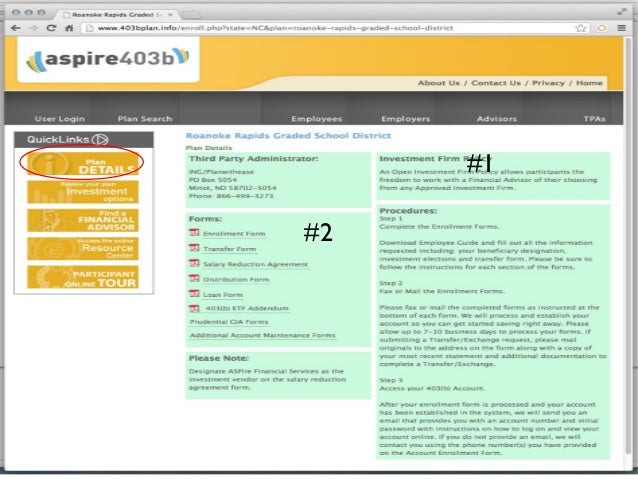The height and width of the screenshot is (479, 638).
Task: Start the Participant Online Tour button
Action: click(x=83, y=277)
